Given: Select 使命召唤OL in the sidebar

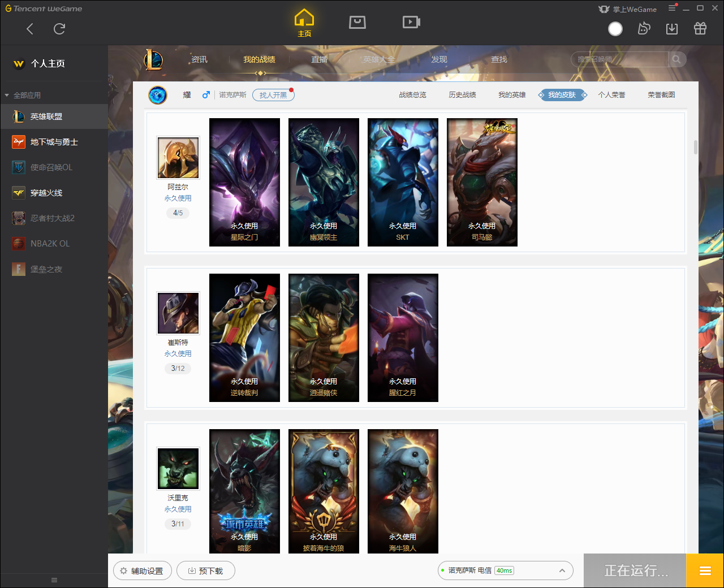Looking at the screenshot, I should point(54,167).
